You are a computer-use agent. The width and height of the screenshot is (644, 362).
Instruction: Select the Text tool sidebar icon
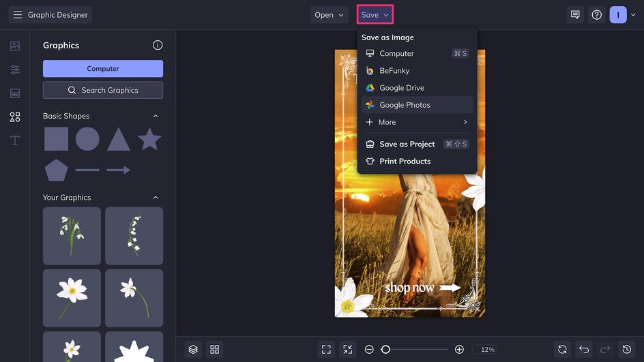click(x=15, y=140)
